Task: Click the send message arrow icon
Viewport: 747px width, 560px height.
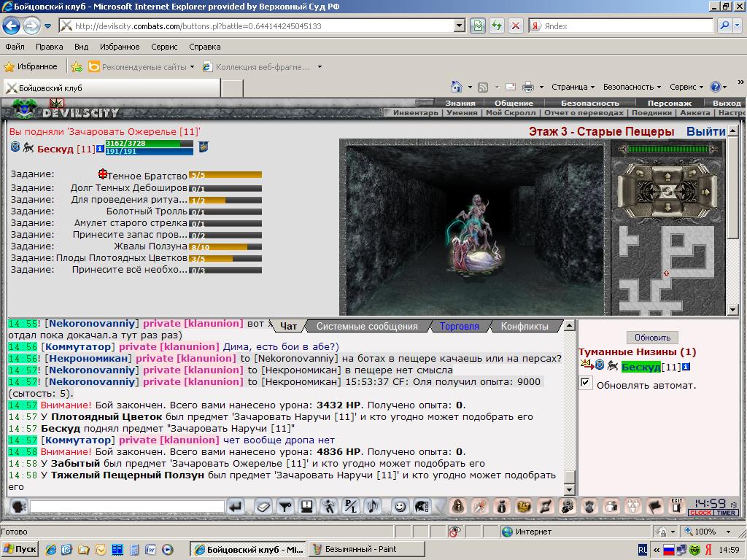Action: pyautogui.click(x=236, y=507)
